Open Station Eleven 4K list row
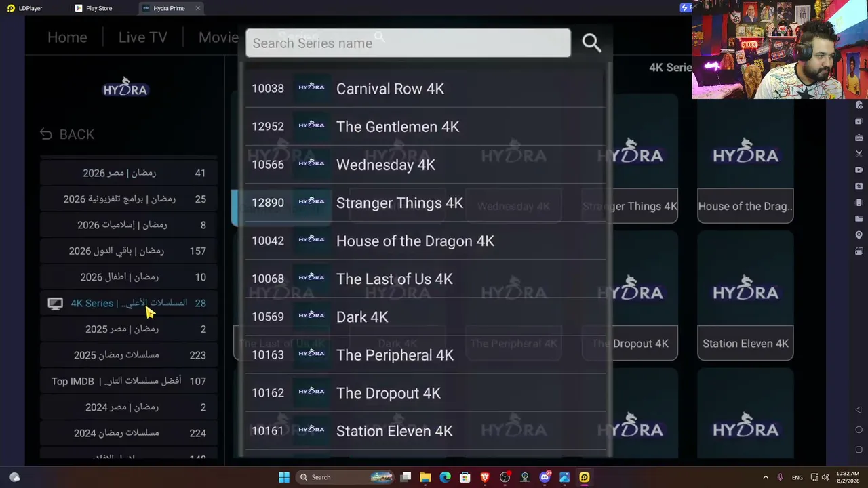868x488 pixels. coord(425,431)
